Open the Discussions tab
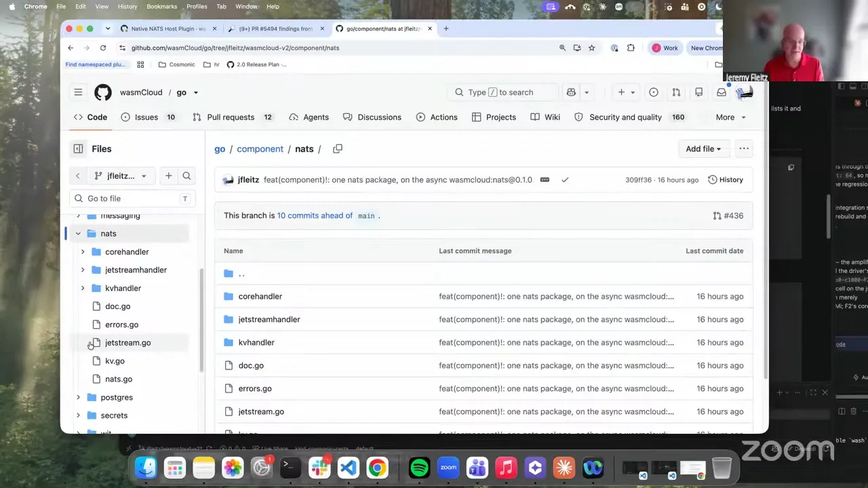 [x=372, y=117]
